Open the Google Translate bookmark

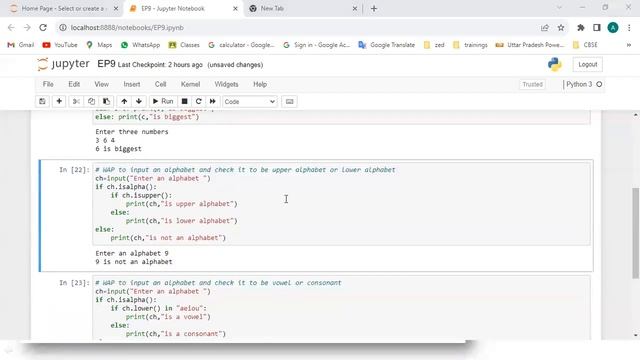click(x=387, y=45)
